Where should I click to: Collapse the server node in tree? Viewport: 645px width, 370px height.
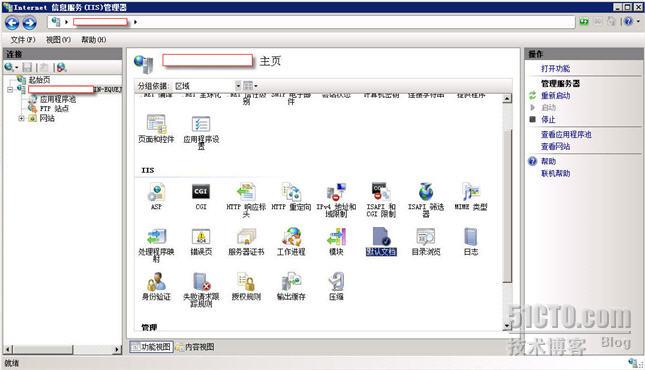point(10,89)
